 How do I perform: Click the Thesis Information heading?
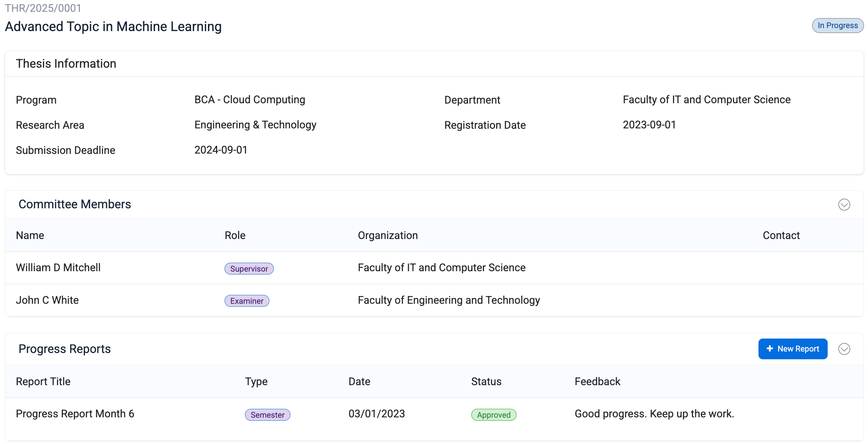[66, 64]
